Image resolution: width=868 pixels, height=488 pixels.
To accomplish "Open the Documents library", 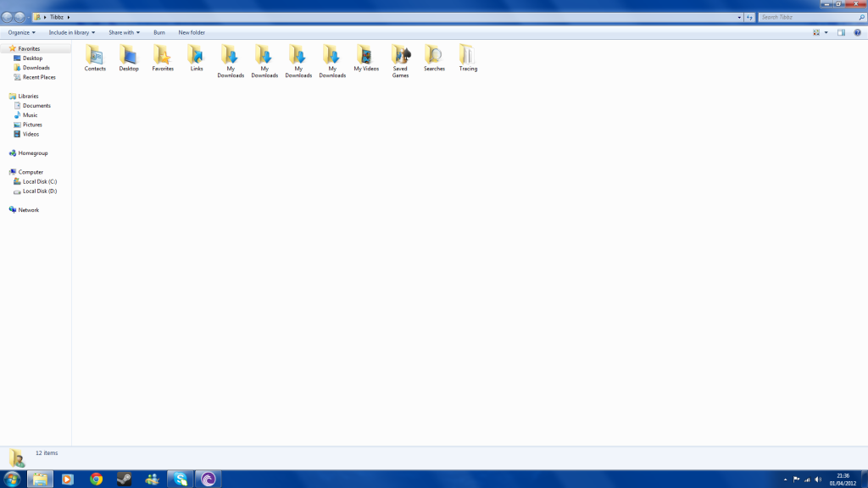I will (x=36, y=106).
